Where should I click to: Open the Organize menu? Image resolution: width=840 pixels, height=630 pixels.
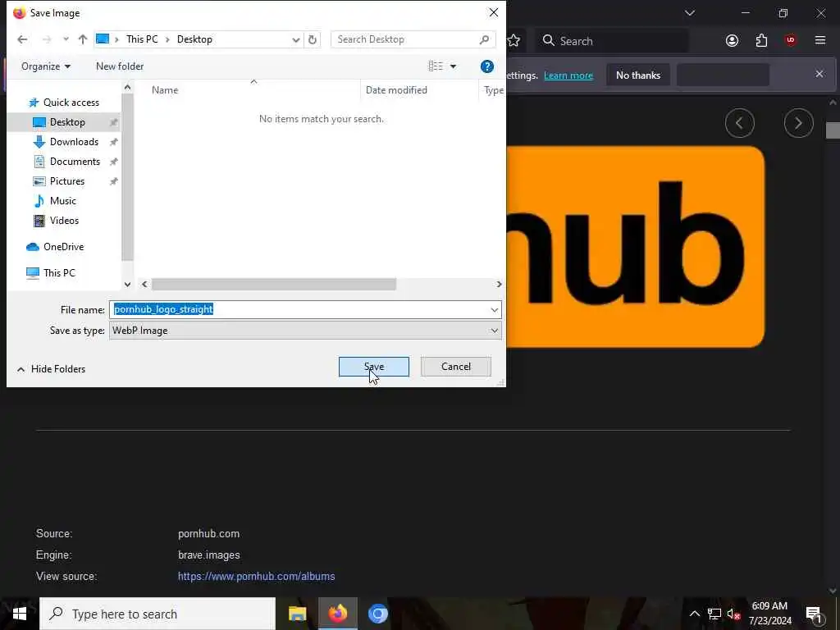[x=46, y=66]
